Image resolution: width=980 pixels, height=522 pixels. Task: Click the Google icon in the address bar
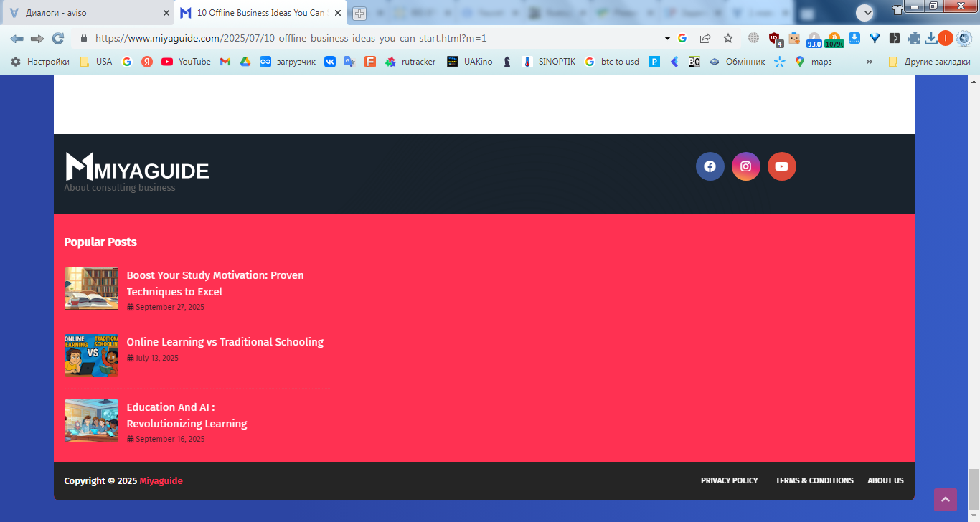coord(682,38)
